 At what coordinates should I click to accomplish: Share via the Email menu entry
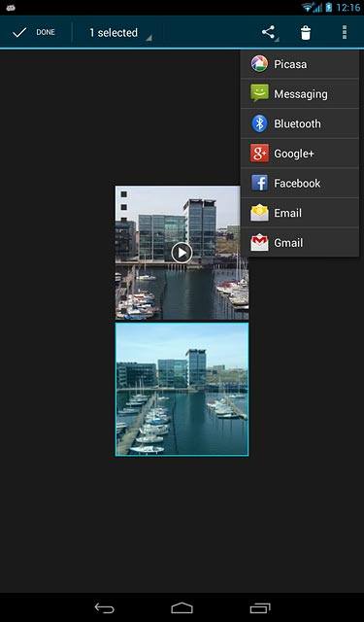[x=300, y=213]
